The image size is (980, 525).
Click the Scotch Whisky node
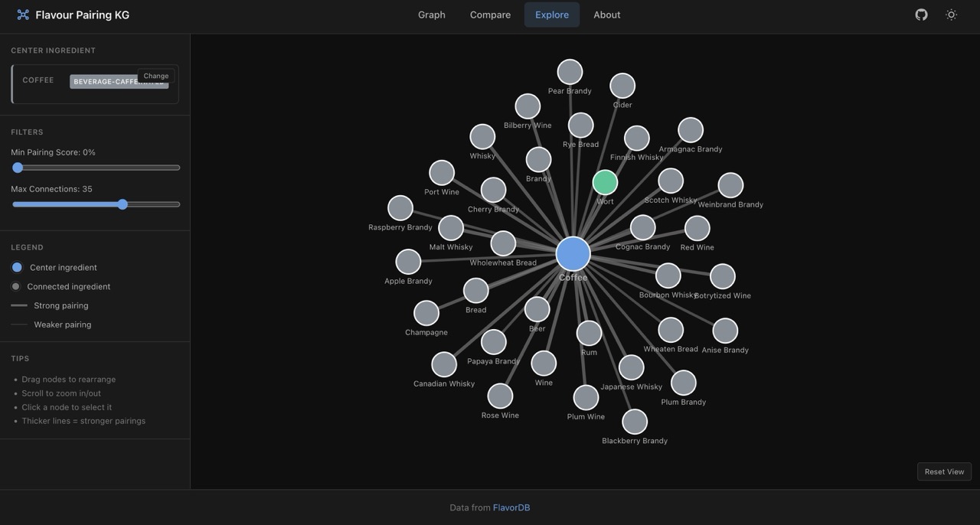[x=670, y=181]
